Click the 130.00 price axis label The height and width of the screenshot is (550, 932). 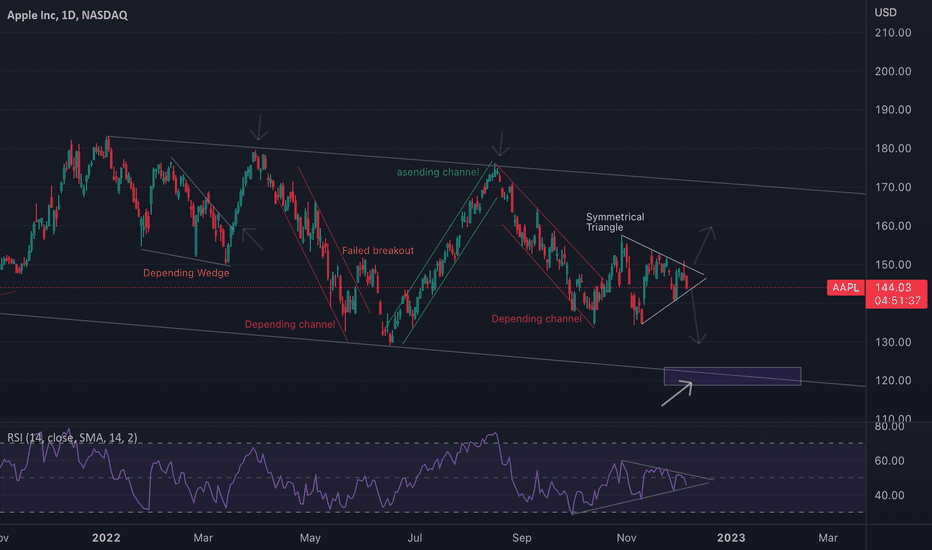tap(893, 342)
